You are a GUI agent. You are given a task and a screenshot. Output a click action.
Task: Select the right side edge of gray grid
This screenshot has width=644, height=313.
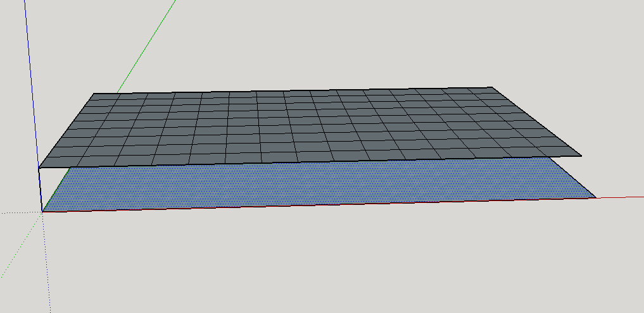535,121
